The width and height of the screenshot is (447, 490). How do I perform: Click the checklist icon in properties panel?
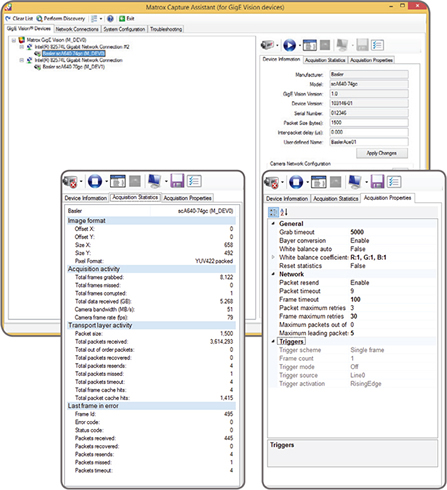pyautogui.click(x=394, y=182)
